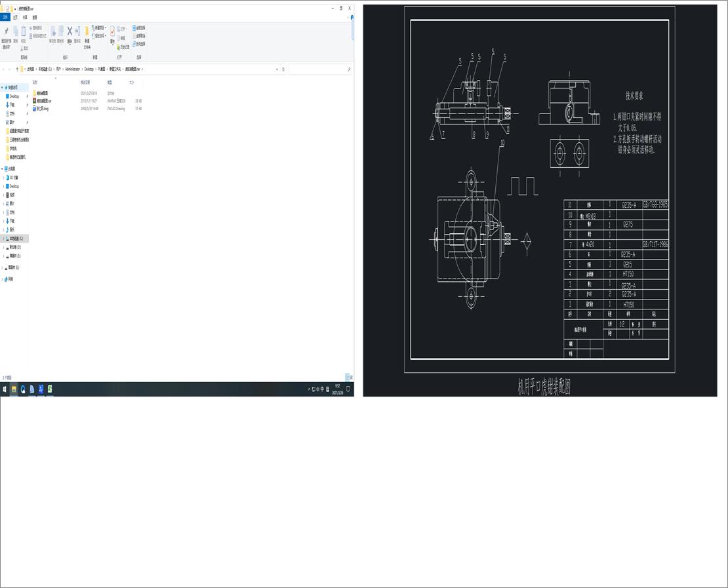Click the back arrow navigation button
The height and width of the screenshot is (588, 728).
tap(4, 69)
